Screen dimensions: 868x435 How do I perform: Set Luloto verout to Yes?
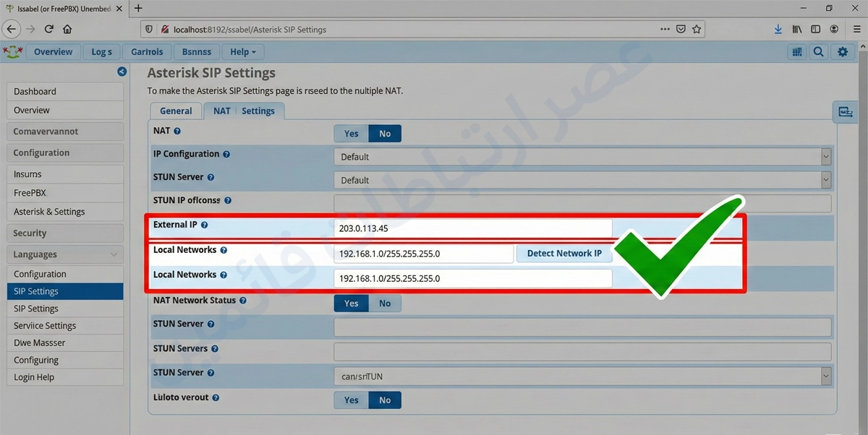(352, 400)
